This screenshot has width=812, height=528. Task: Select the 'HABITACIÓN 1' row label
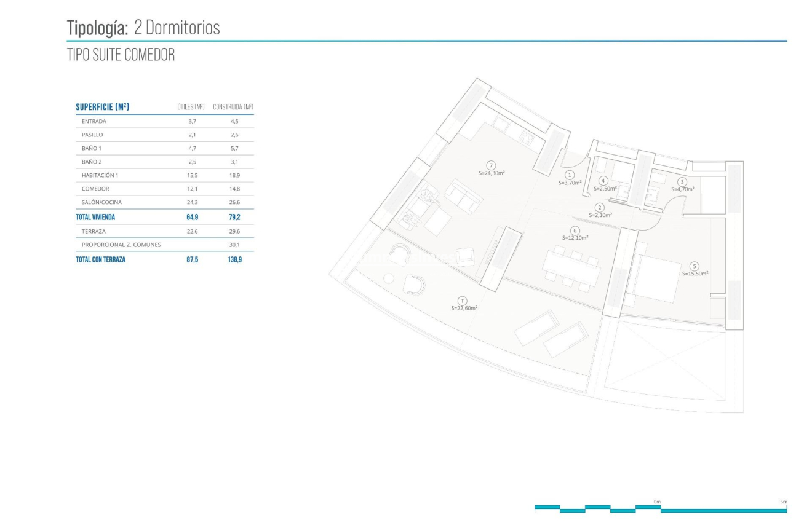(100, 175)
